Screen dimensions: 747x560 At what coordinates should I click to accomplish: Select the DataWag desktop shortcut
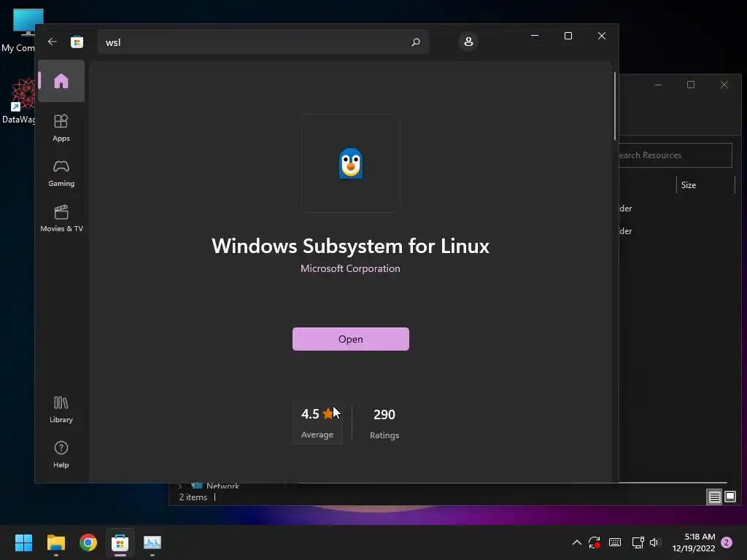point(19,101)
